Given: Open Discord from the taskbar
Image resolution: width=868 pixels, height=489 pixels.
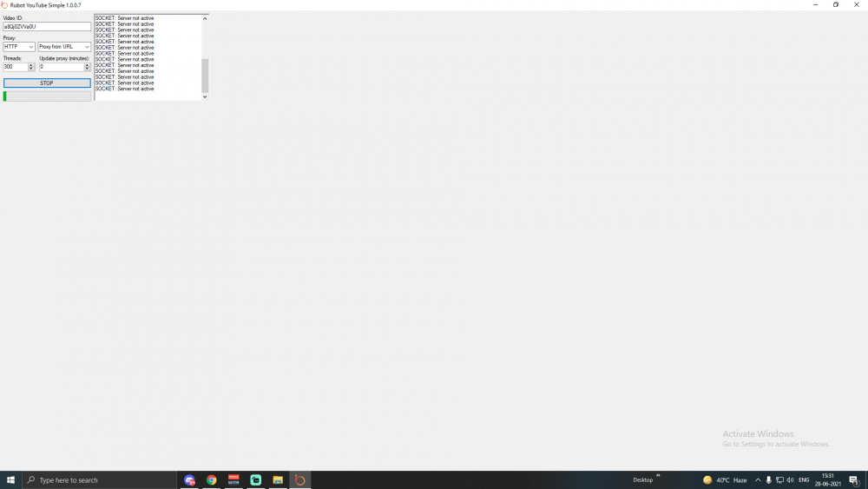Looking at the screenshot, I should coord(189,479).
